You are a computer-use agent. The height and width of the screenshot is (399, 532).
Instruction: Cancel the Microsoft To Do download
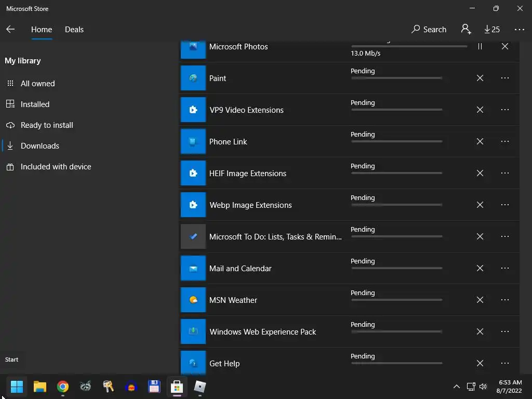pyautogui.click(x=480, y=236)
